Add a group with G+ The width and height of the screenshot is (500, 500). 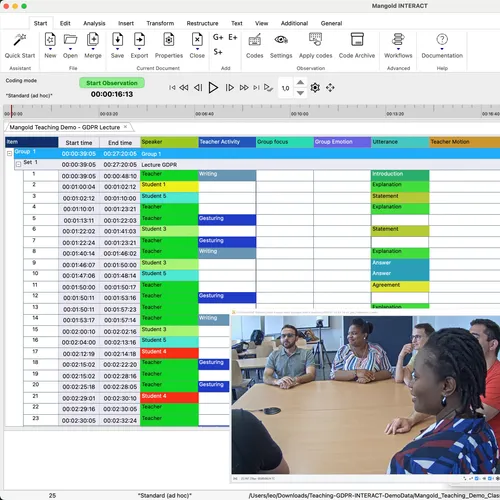point(218,37)
